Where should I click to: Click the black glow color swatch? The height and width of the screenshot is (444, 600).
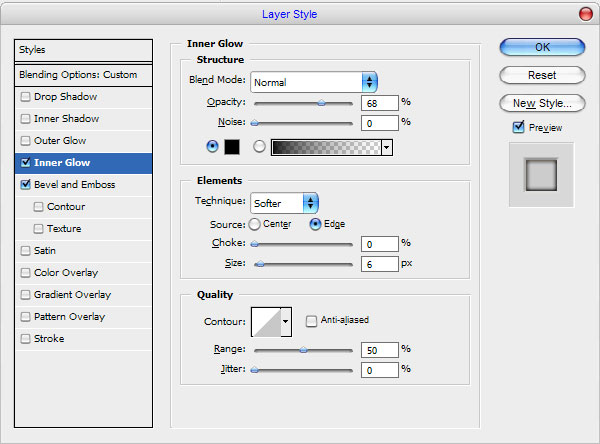click(232, 147)
